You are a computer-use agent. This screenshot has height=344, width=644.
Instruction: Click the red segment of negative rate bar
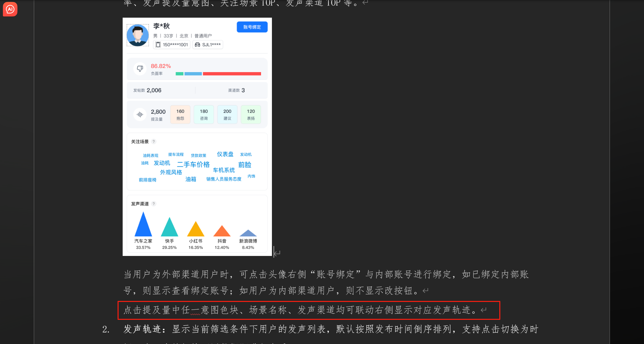point(232,74)
